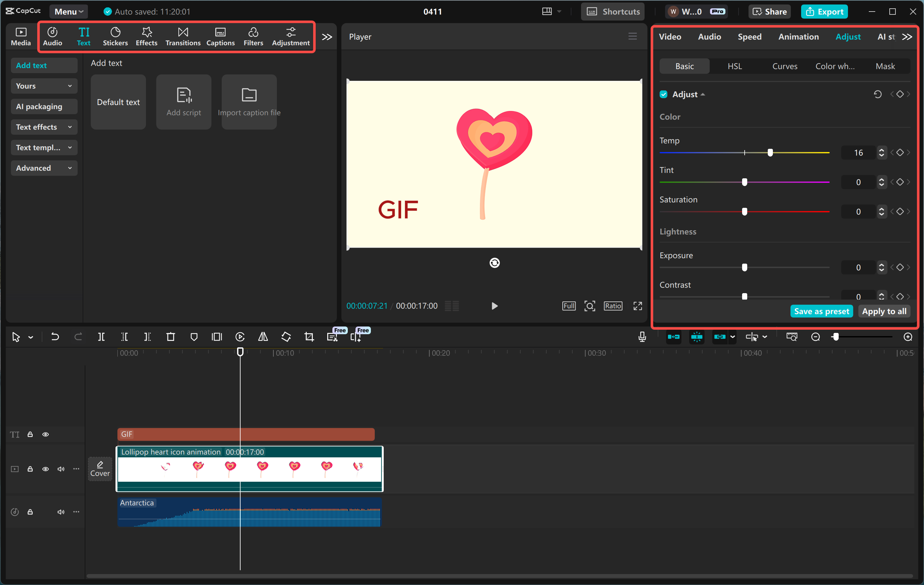Click the Export button
The height and width of the screenshot is (585, 924).
click(824, 12)
